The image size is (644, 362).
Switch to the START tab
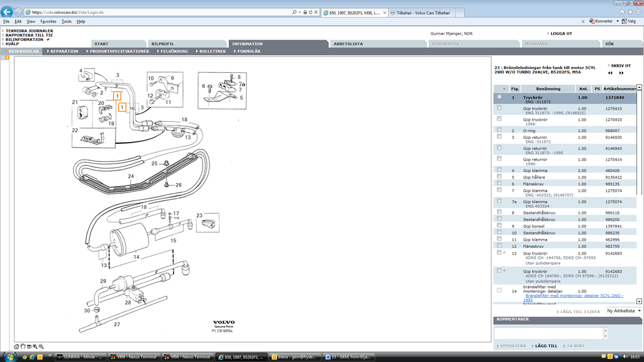118,44
